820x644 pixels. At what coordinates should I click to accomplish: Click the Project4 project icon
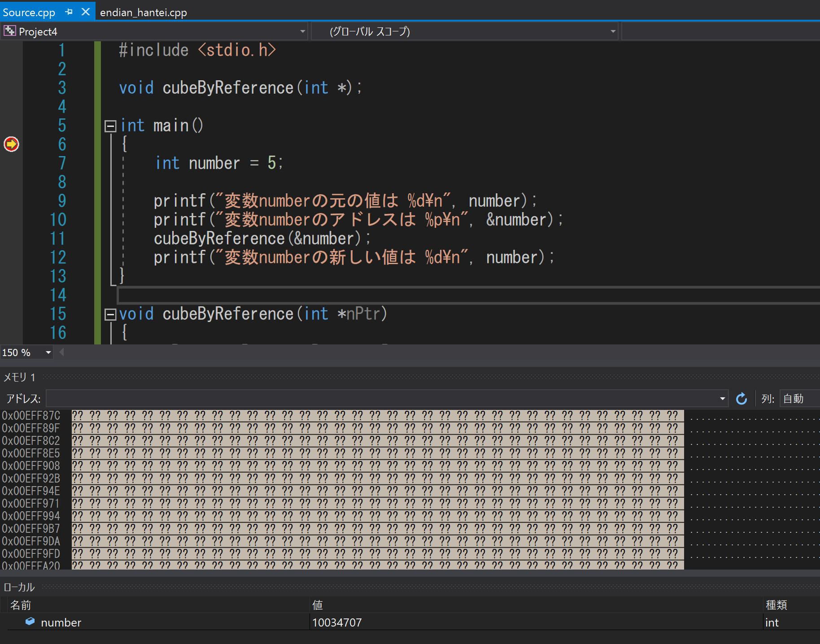point(9,31)
